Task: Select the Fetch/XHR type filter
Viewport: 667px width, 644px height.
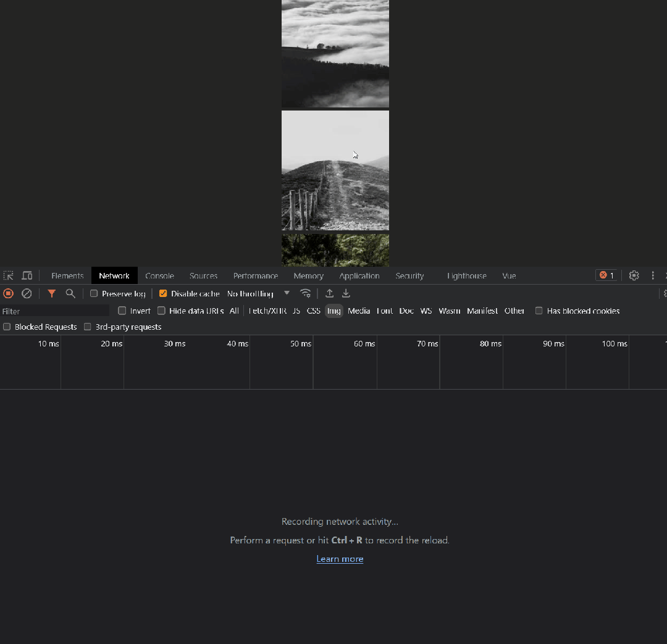Action: tap(267, 311)
